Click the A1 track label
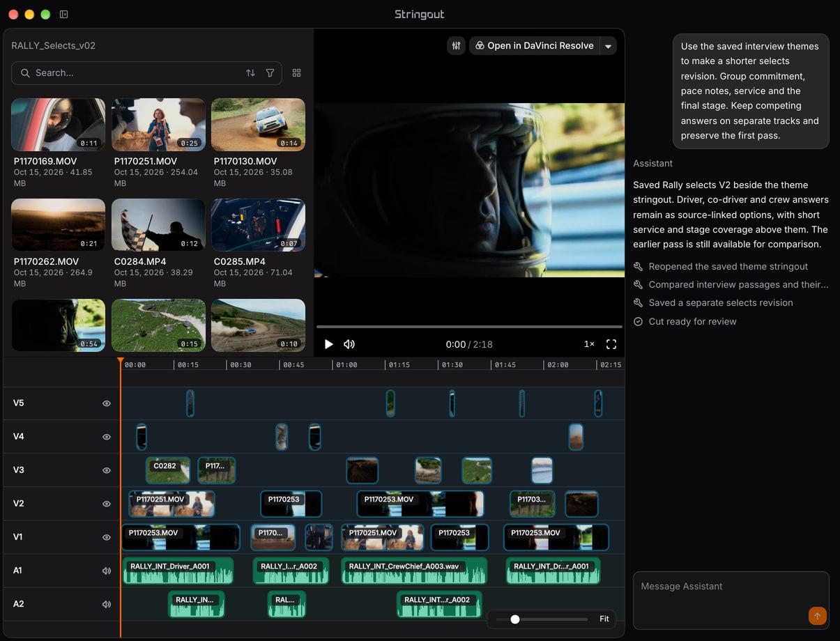This screenshot has height=641, width=840. 18,571
